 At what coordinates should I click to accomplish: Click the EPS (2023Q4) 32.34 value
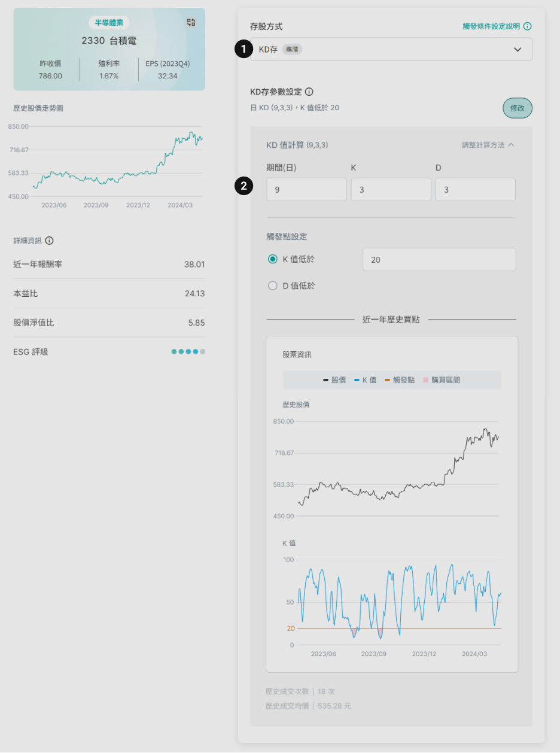point(168,76)
